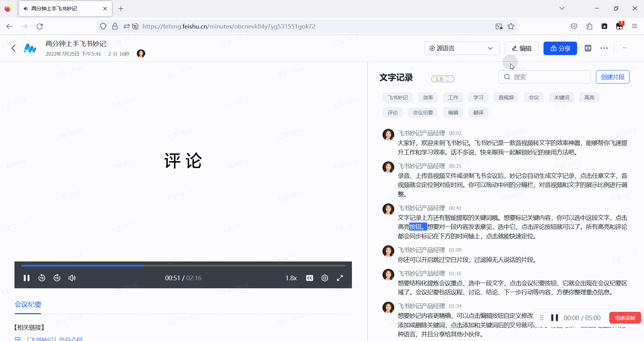This screenshot has width=644, height=341.
Task: Rewind 15 seconds in the player
Action: [x=42, y=278]
